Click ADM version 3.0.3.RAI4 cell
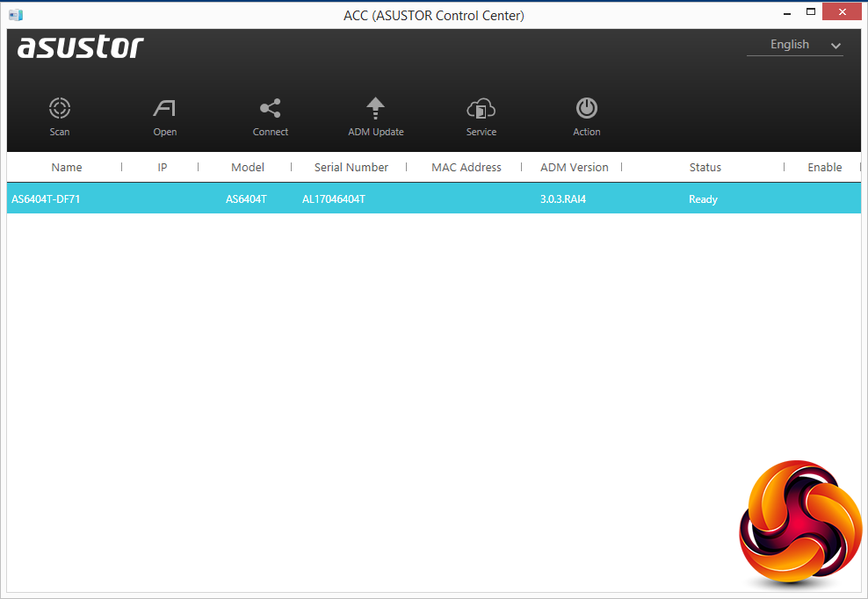The image size is (868, 599). coord(563,199)
